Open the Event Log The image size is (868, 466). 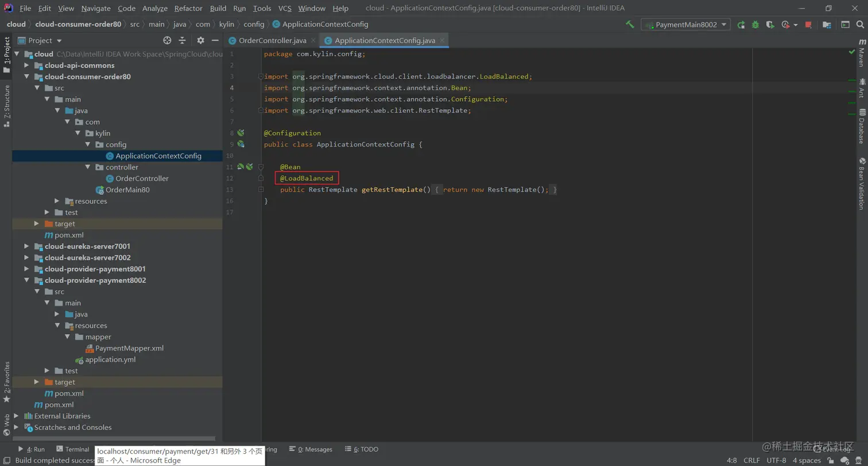(831, 449)
